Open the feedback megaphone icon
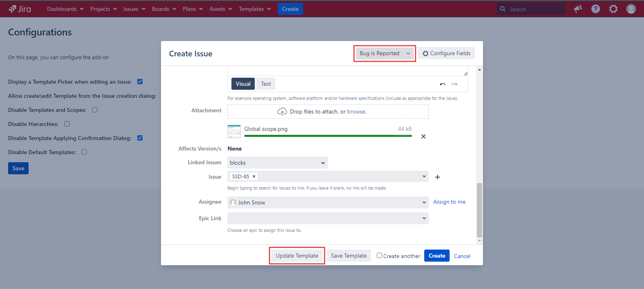 [x=578, y=9]
